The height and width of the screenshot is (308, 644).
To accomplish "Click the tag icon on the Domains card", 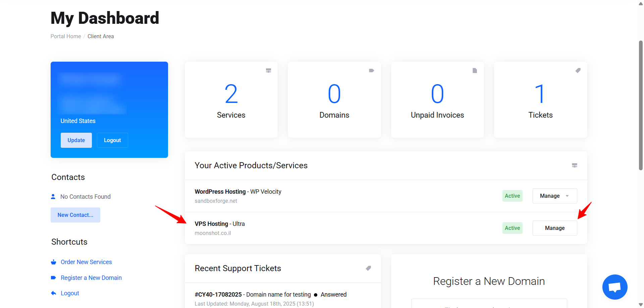I will pos(371,70).
